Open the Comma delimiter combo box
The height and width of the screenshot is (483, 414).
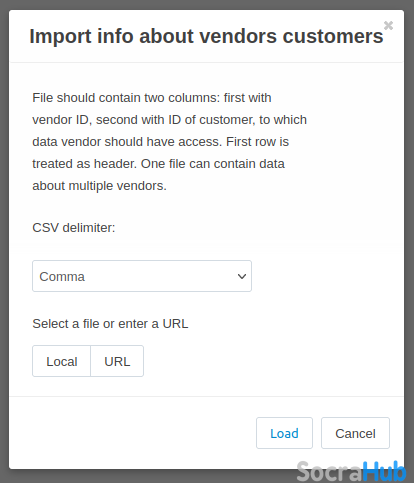coord(142,276)
